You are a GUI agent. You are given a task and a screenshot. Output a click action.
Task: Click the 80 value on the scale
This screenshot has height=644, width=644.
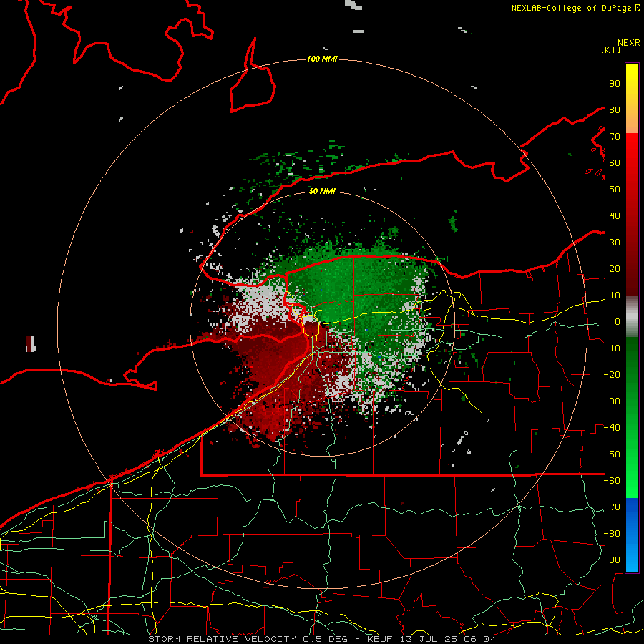[x=615, y=110]
